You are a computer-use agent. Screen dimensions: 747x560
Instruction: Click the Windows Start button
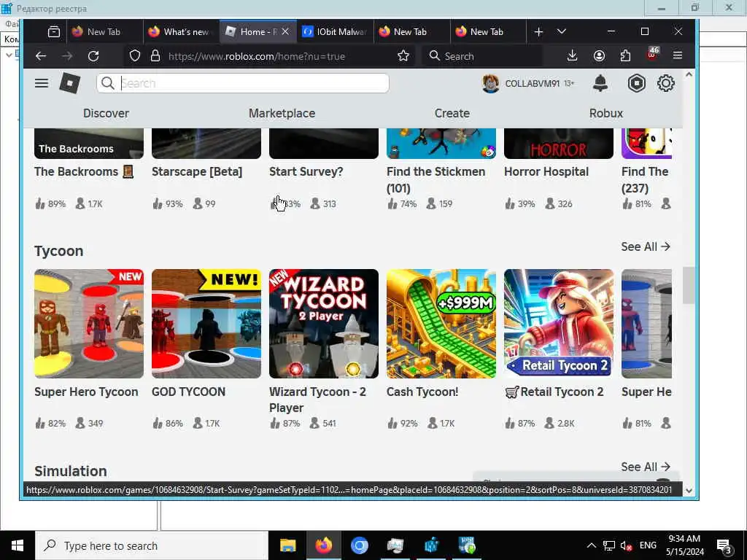click(x=18, y=545)
